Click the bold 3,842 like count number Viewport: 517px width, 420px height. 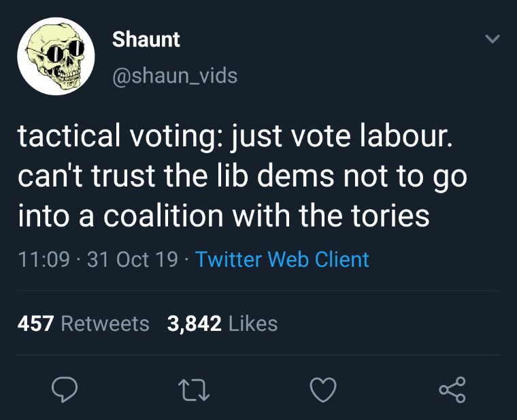[x=195, y=323]
